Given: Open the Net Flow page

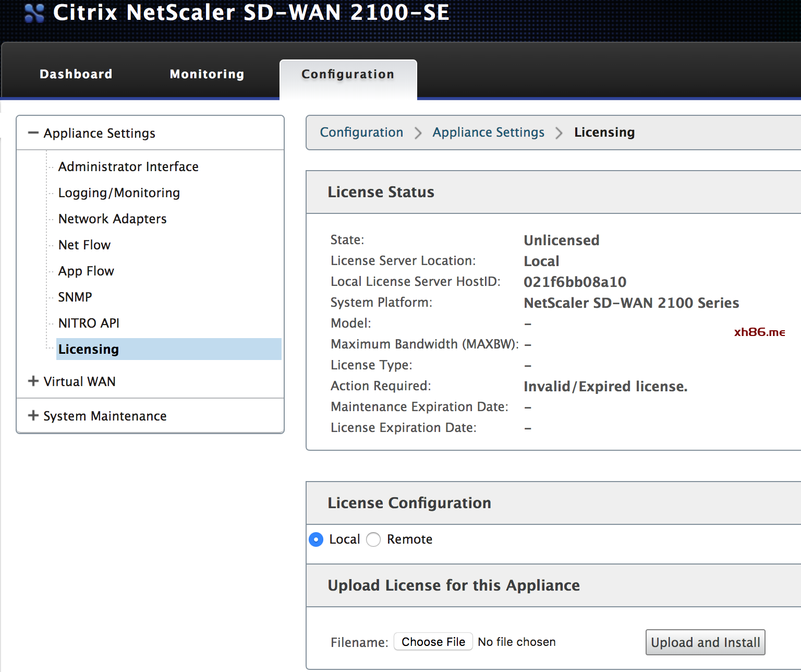Looking at the screenshot, I should tap(84, 245).
